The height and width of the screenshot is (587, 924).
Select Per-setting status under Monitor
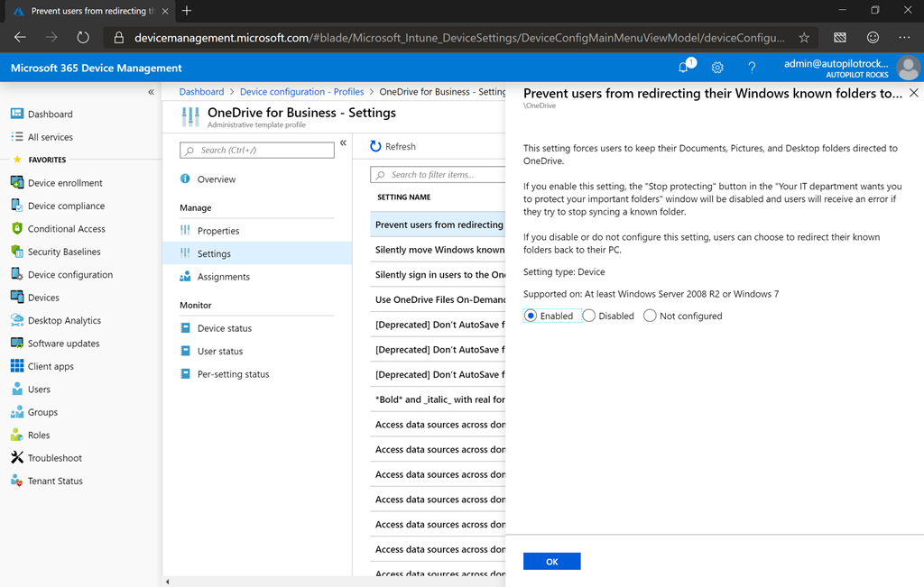click(233, 374)
